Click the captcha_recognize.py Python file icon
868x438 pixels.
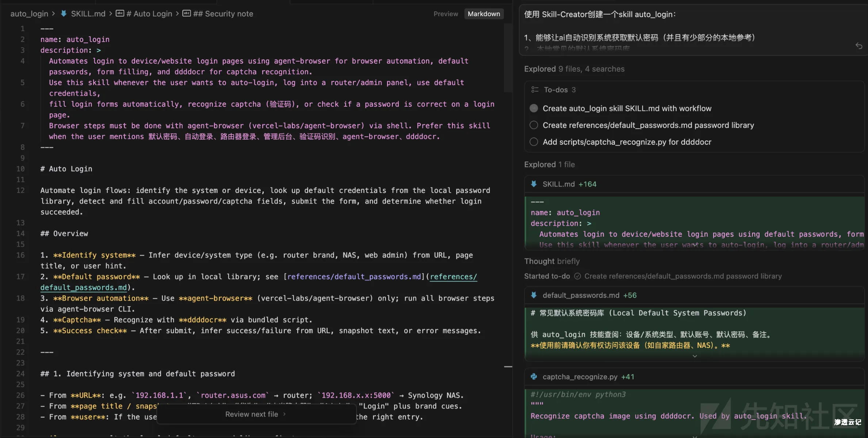pyautogui.click(x=534, y=377)
